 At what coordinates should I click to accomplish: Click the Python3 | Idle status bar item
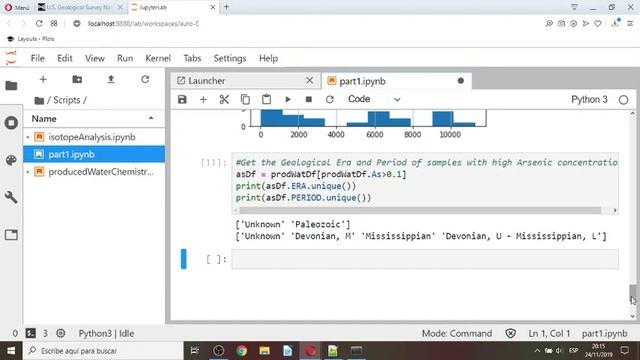tap(106, 333)
